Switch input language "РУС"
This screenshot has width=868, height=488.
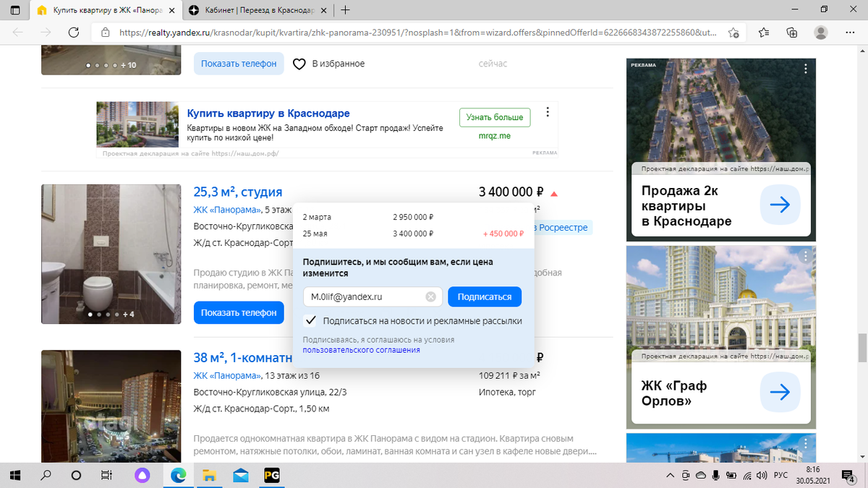tap(781, 475)
